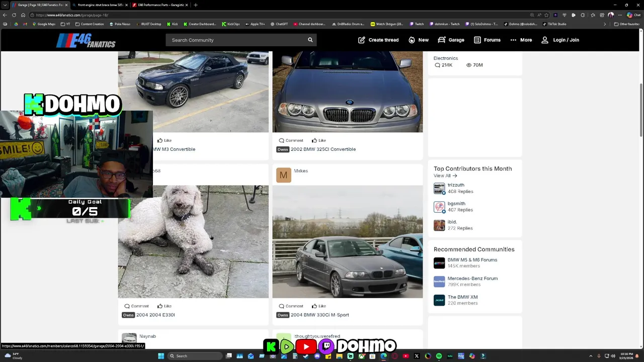Open The BMW XM community

coord(462,297)
